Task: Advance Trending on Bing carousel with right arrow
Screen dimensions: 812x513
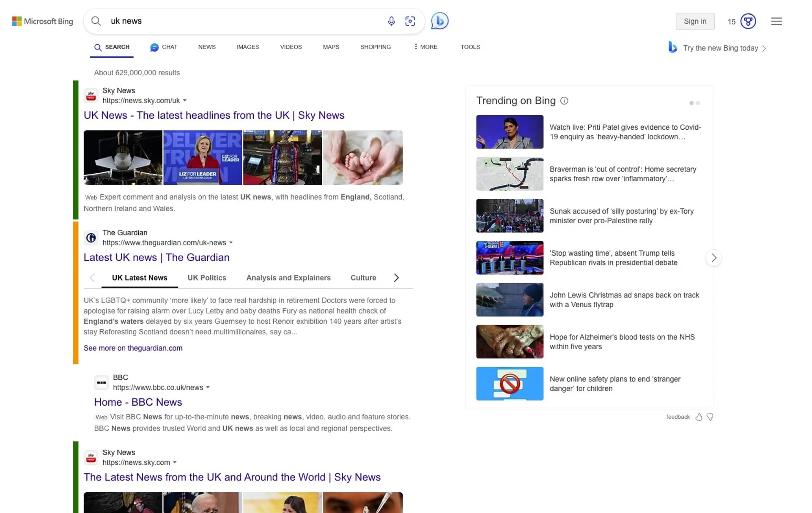Action: pos(713,258)
